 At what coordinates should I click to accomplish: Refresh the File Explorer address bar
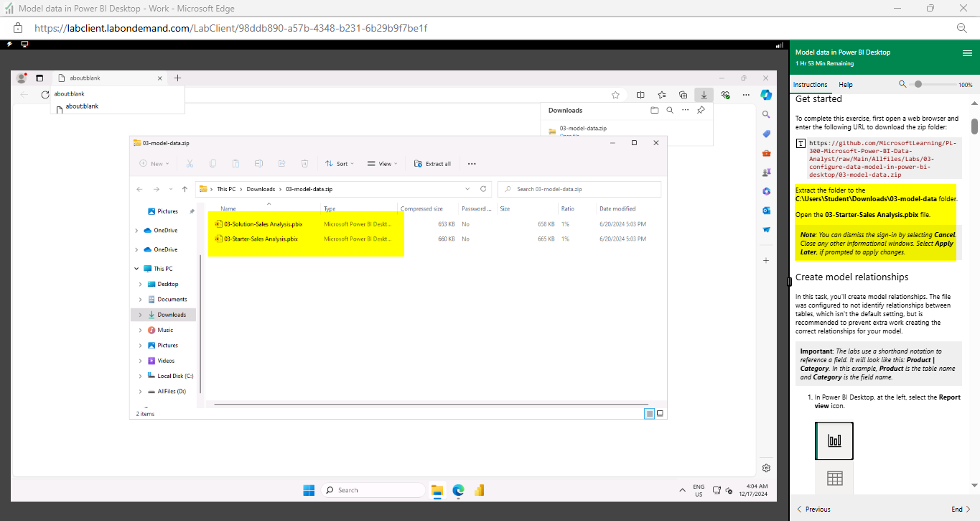coord(483,189)
